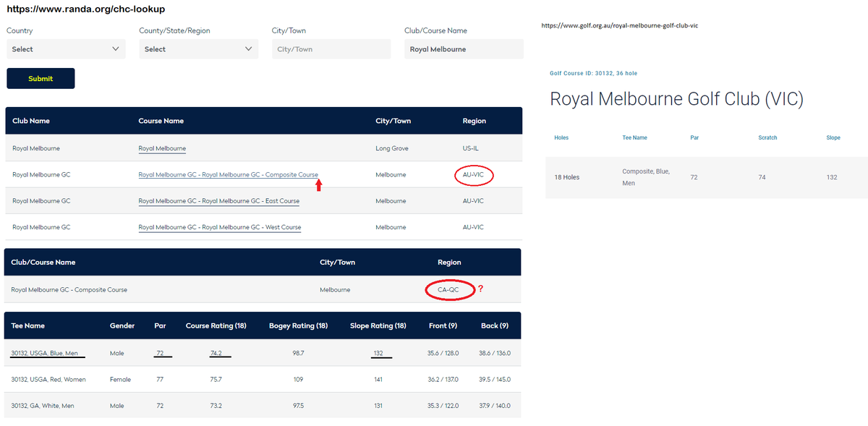Open the County/State/Region dropdown
This screenshot has height=426, width=868.
[x=198, y=49]
